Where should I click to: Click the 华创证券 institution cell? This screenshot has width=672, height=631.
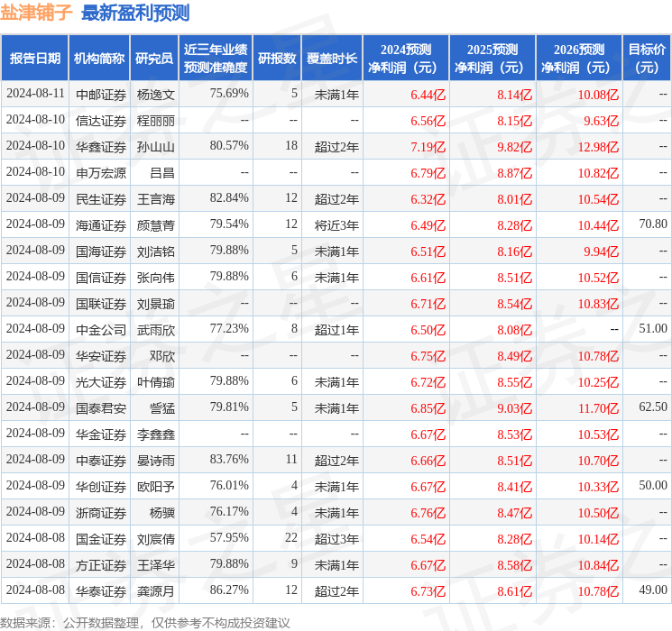tap(101, 487)
